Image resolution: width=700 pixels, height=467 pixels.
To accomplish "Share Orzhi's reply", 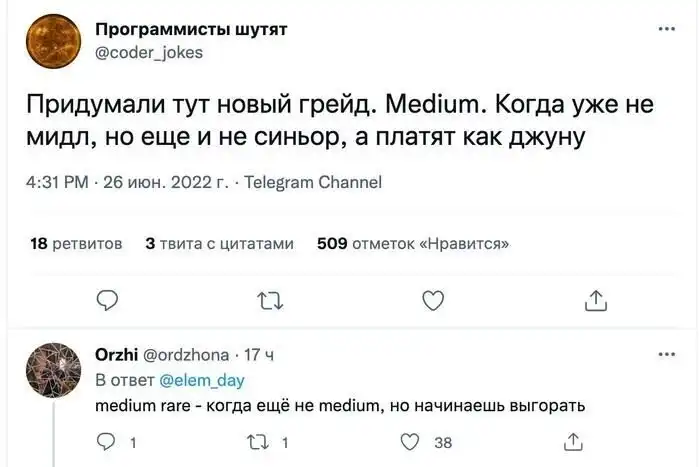I will pos(574,441).
